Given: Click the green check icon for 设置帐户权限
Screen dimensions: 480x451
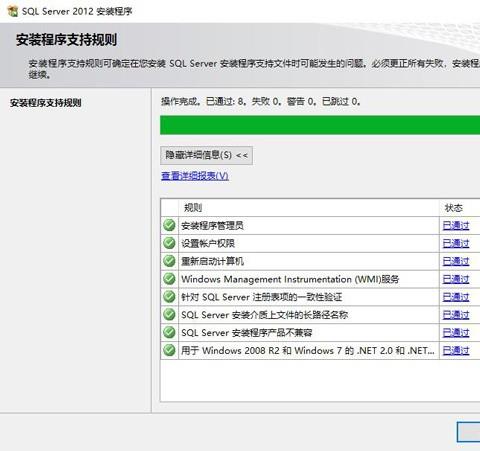Looking at the screenshot, I should click(x=169, y=243).
